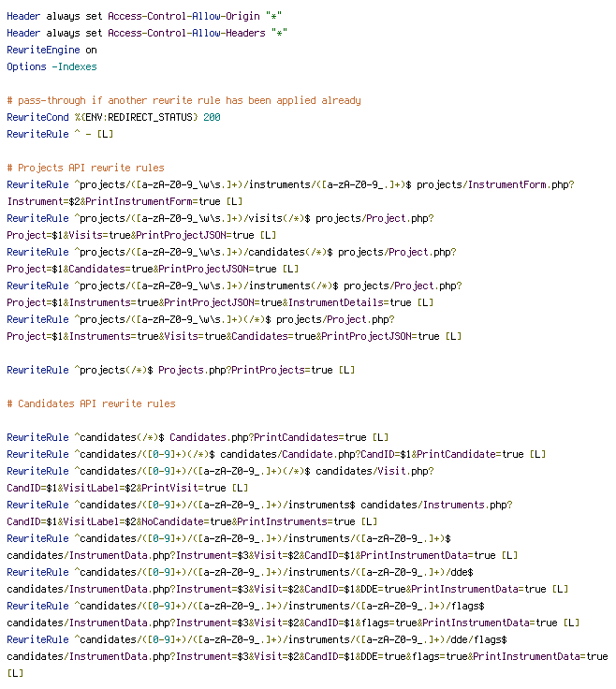616x689 pixels.
Task: Click the 'Access-Control-Allow-Origin' header name
Action: [x=183, y=16]
